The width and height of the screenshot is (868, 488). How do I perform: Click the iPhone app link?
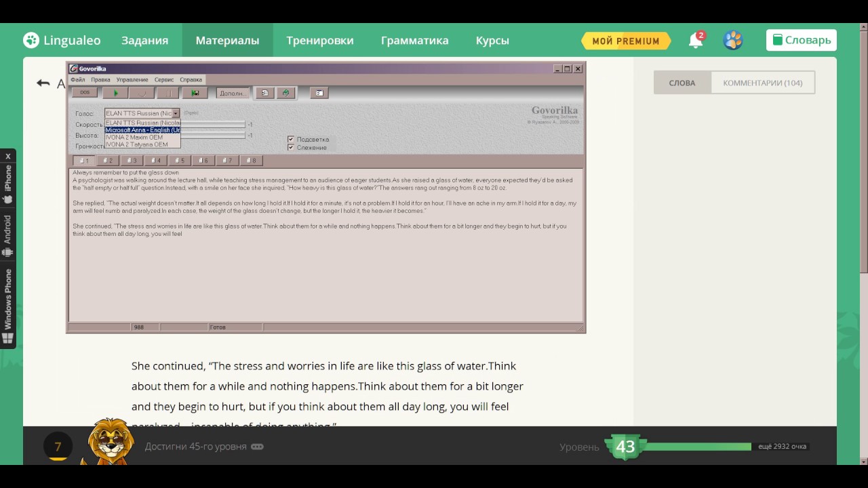pyautogui.click(x=8, y=186)
